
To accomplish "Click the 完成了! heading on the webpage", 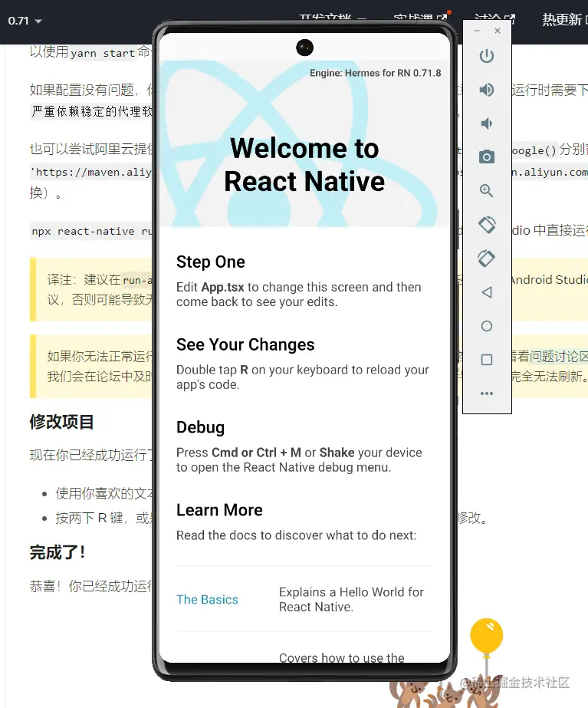I will 57,552.
